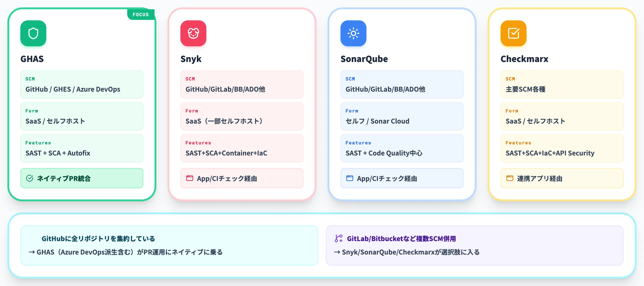The width and height of the screenshot is (644, 286).
Task: Click heading 'GitLab/Bitbucketなど複数SCM併用'
Action: point(402,239)
